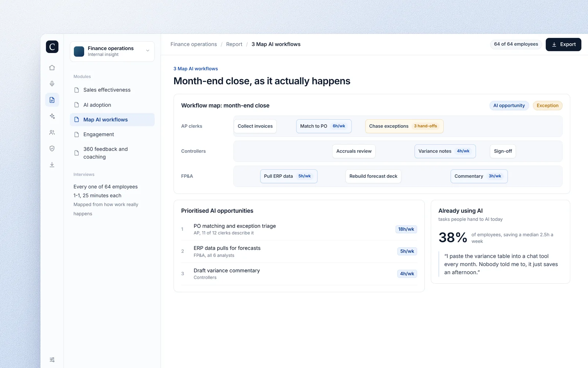Go to Finance operations breadcrumb
Screen dimensions: 588x368
click(194, 44)
